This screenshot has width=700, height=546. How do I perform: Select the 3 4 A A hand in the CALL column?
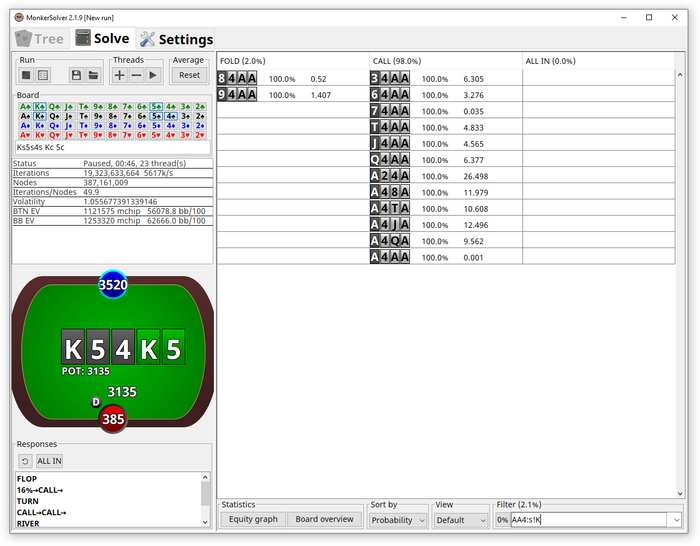pyautogui.click(x=390, y=79)
